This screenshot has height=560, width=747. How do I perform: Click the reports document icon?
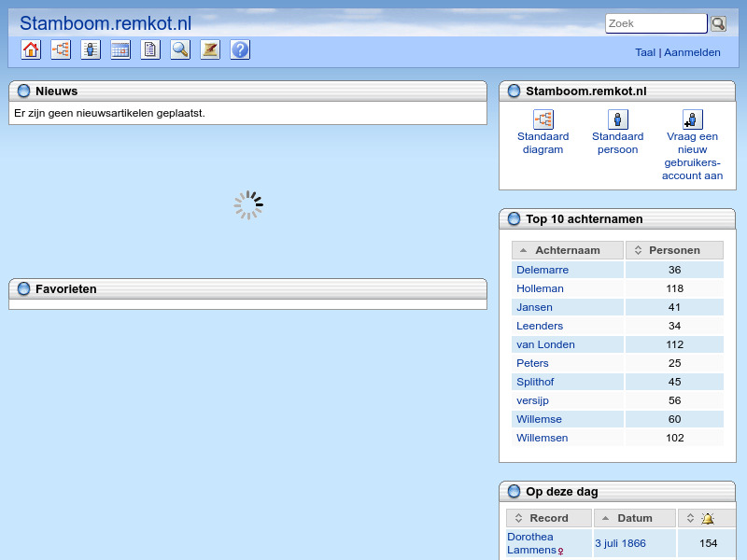point(150,49)
